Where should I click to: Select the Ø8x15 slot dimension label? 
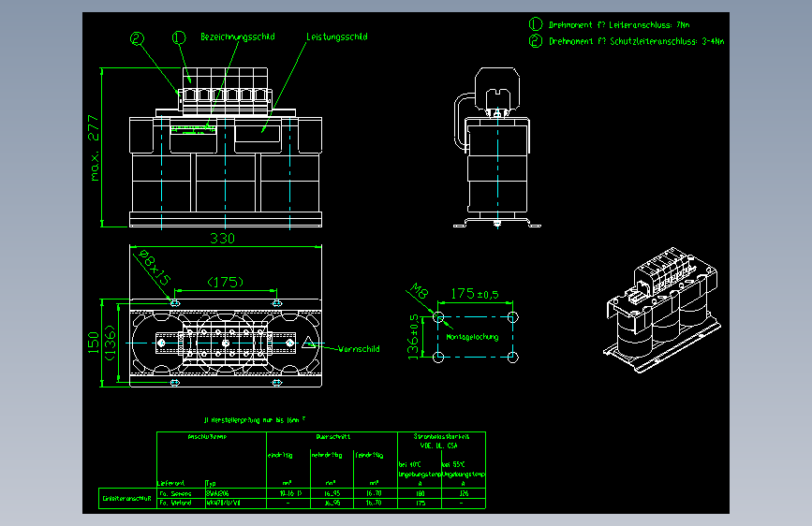coord(155,268)
